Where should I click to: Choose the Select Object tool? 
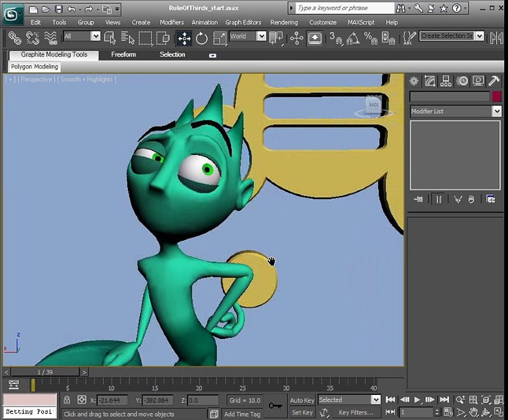[x=110, y=37]
